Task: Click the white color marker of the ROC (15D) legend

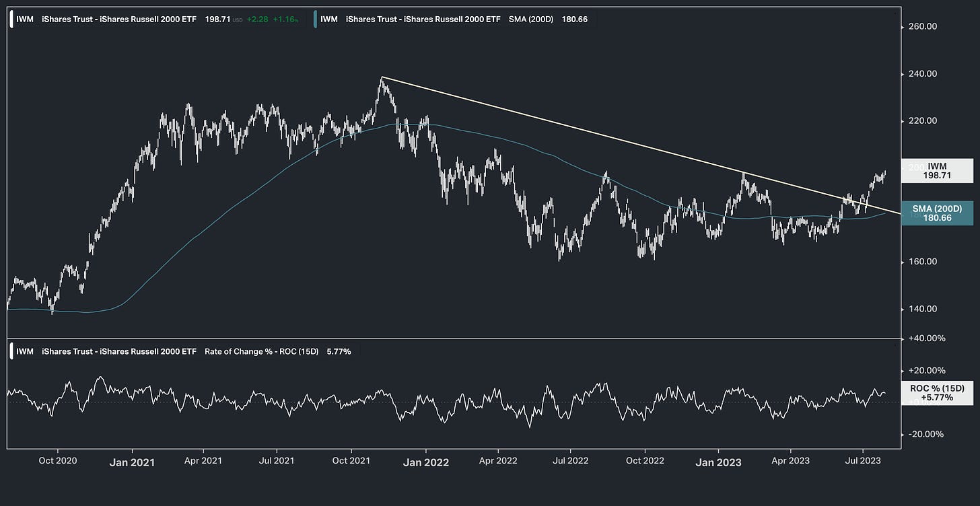Action: click(x=11, y=352)
